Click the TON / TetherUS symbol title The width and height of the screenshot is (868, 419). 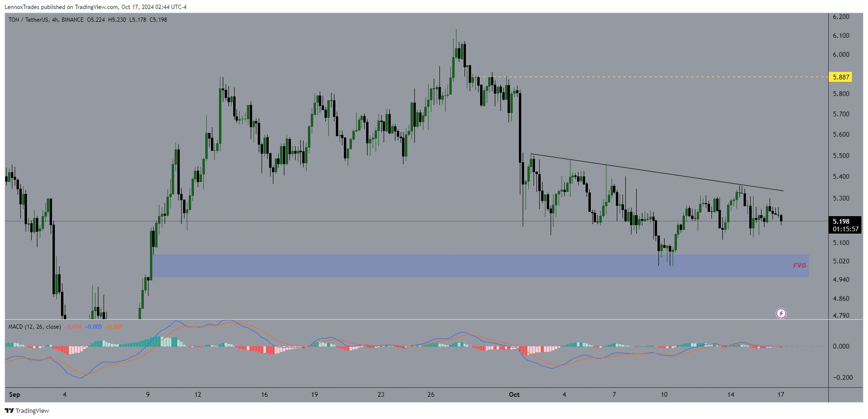[28, 20]
